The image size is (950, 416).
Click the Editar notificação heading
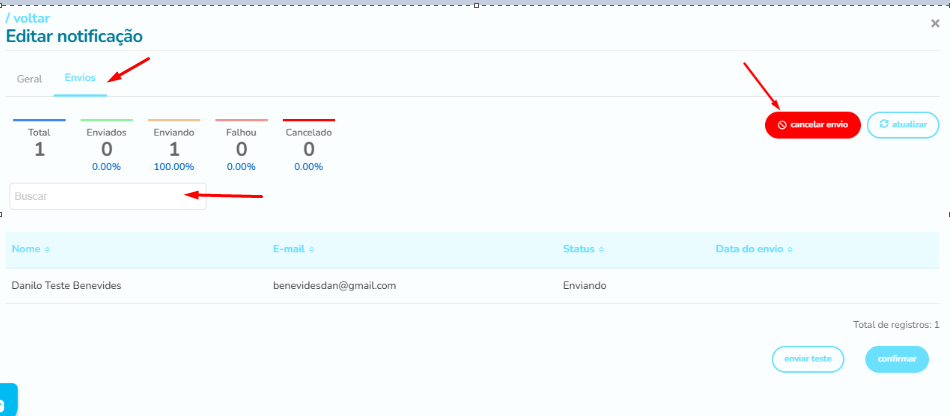pos(74,36)
